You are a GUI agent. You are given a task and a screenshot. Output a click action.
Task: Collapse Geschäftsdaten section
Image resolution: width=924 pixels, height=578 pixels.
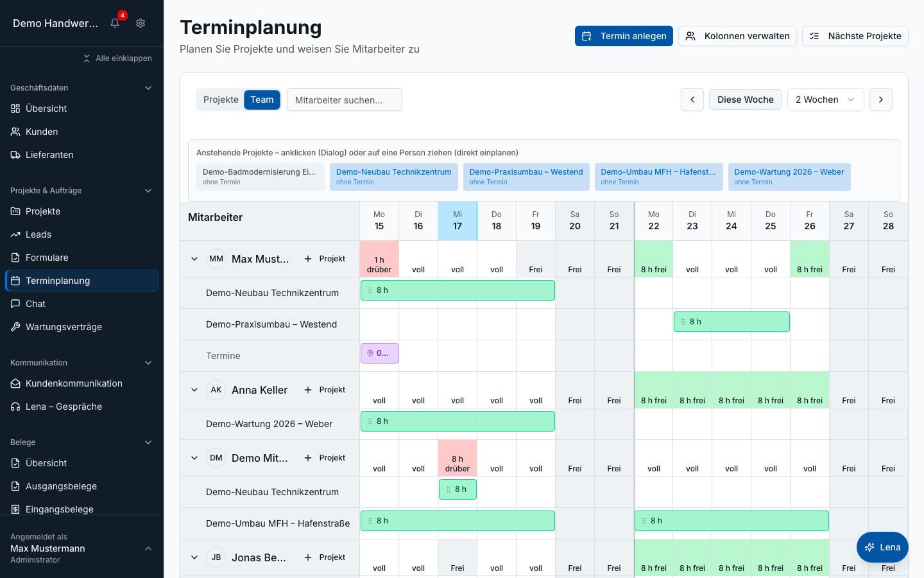tap(148, 88)
